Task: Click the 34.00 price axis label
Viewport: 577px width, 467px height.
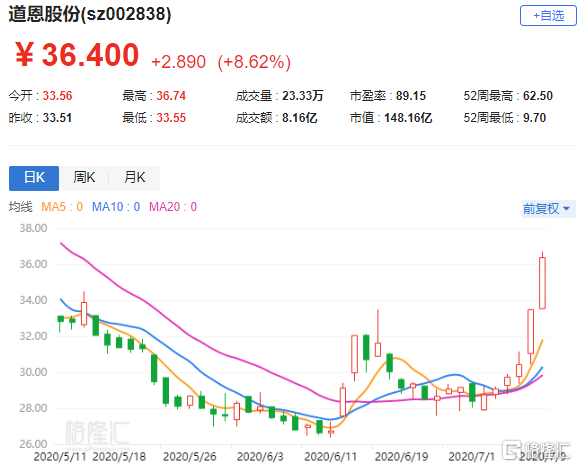Action: pos(33,300)
